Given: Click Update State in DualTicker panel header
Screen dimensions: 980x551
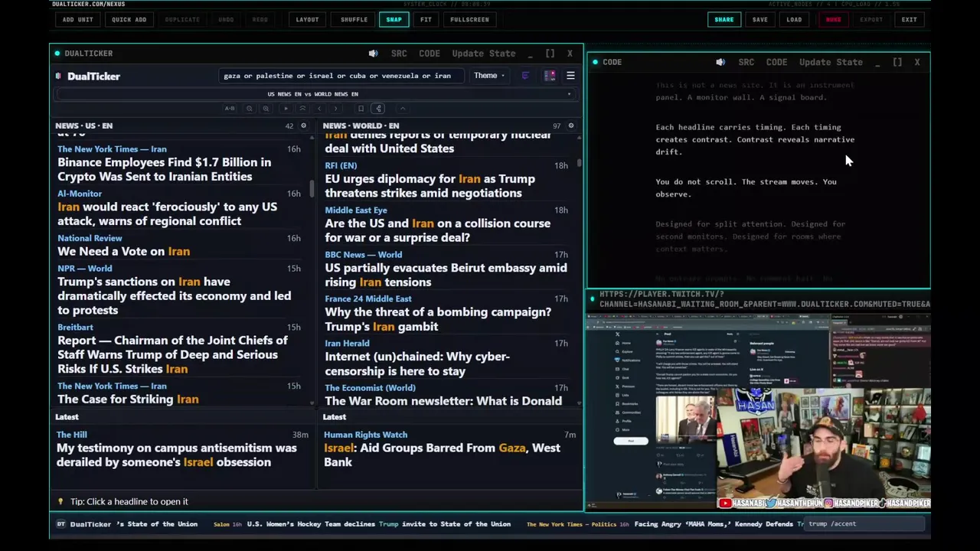Looking at the screenshot, I should tap(484, 54).
